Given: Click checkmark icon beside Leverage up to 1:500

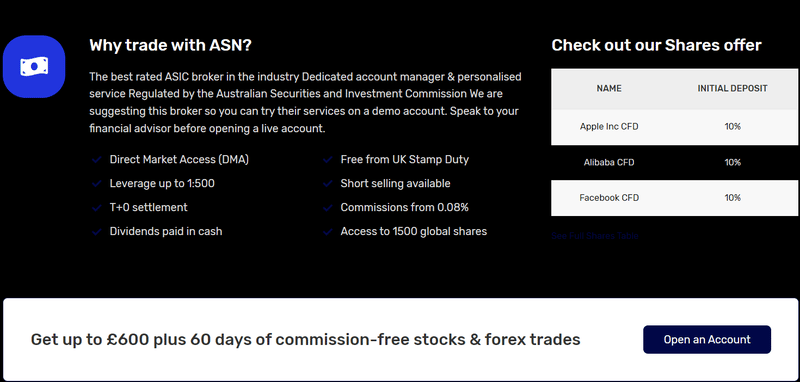Looking at the screenshot, I should pyautogui.click(x=96, y=184).
